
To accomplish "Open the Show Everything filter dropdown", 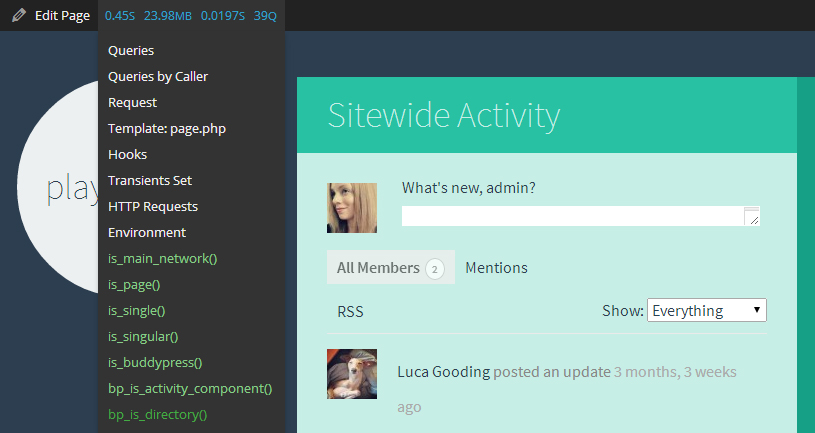I will (707, 310).
